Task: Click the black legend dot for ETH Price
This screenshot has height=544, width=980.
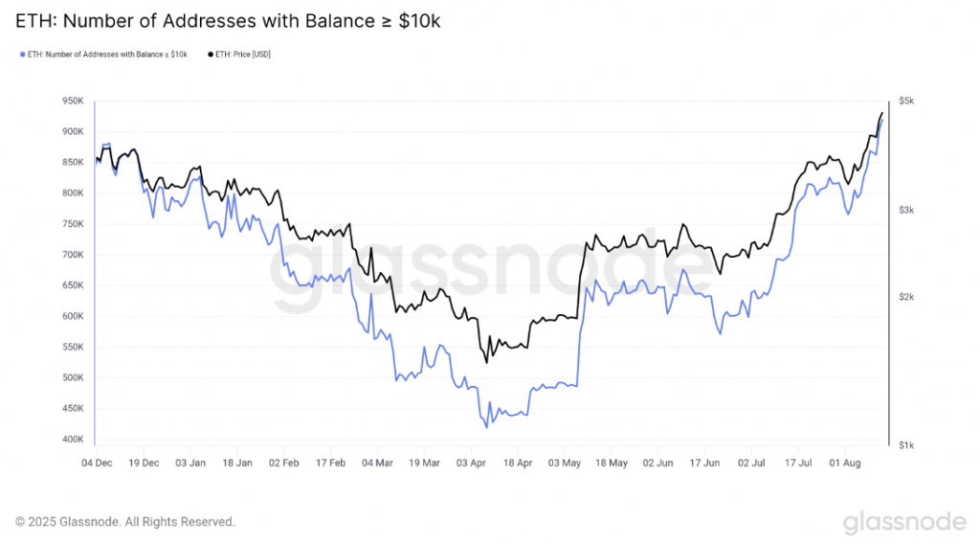Action: coord(211,54)
